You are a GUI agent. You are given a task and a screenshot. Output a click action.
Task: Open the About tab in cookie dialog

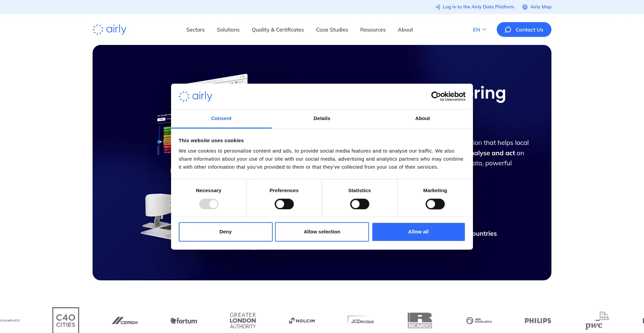pyautogui.click(x=422, y=118)
